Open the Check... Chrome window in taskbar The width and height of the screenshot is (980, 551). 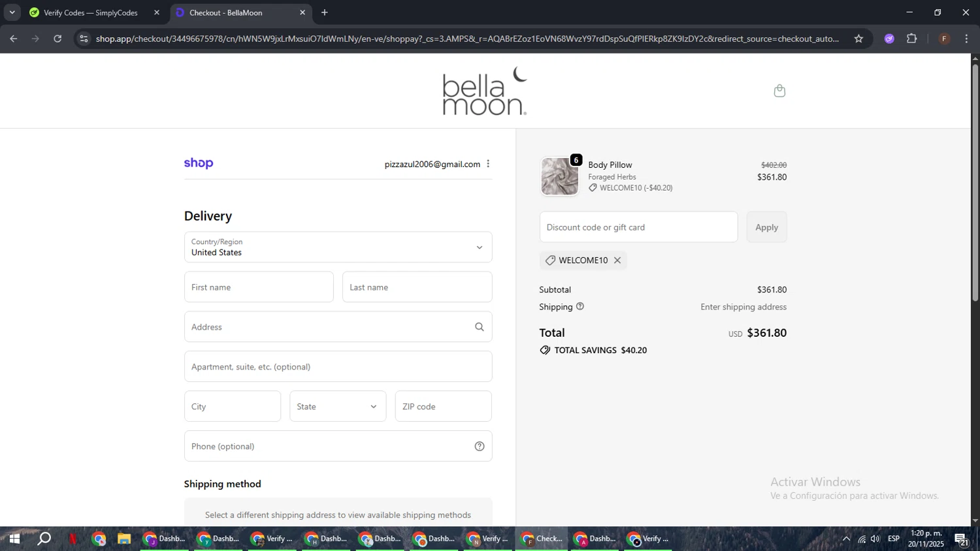(x=541, y=539)
